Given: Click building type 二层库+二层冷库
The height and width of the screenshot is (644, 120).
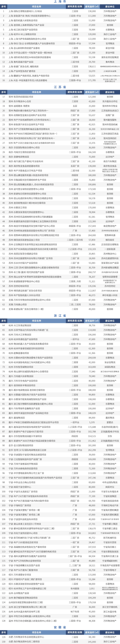Looking at the screenshot, I should point(75,240).
